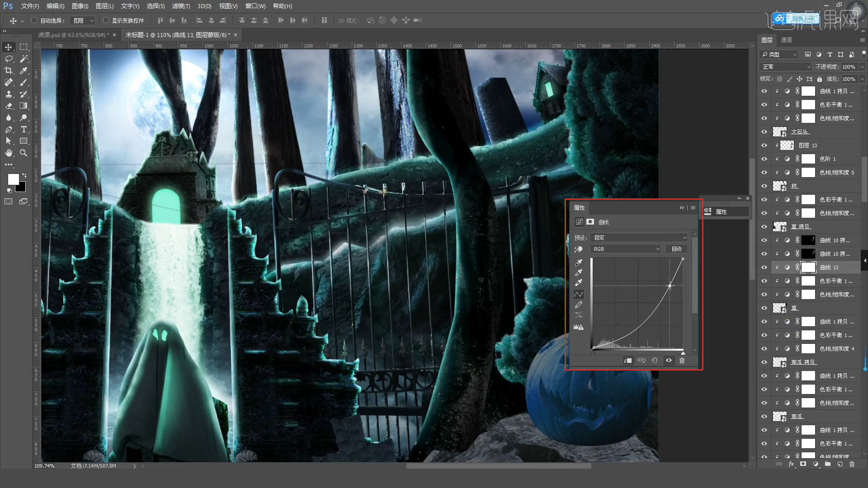Open the 正常 blend mode dropdown
Image resolution: width=868 pixels, height=488 pixels.
coord(786,67)
